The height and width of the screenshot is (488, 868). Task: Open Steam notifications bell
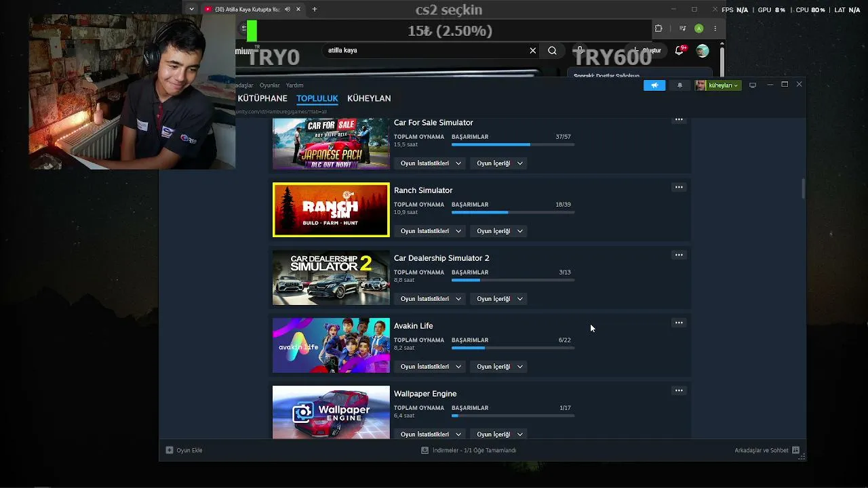pyautogui.click(x=679, y=85)
